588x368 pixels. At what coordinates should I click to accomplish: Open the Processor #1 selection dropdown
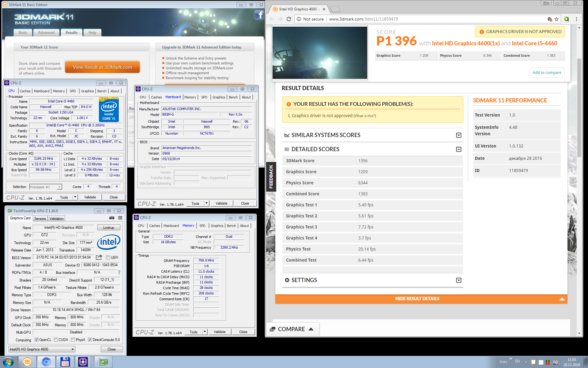[x=46, y=187]
